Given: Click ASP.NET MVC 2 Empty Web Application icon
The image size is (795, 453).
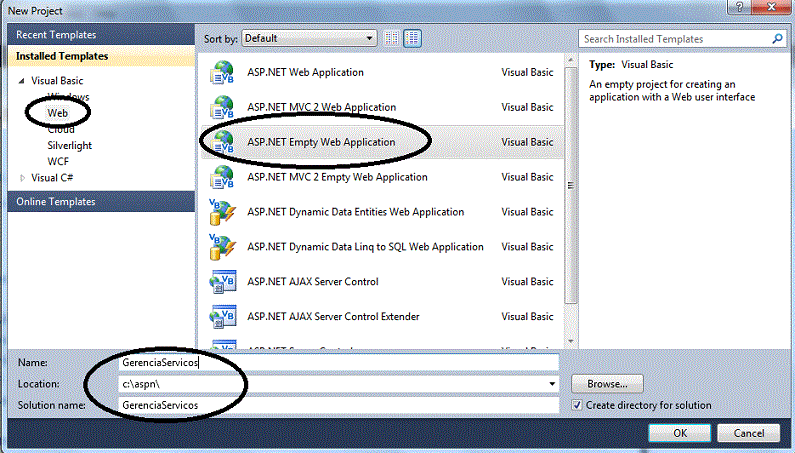Looking at the screenshot, I should click(x=222, y=177).
